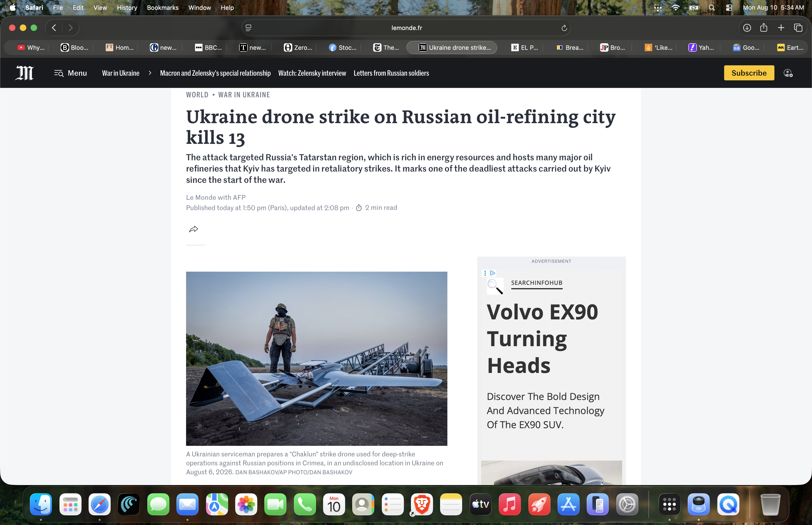This screenshot has height=525, width=812.
Task: Open FaceTime from the Dock
Action: [x=275, y=504]
